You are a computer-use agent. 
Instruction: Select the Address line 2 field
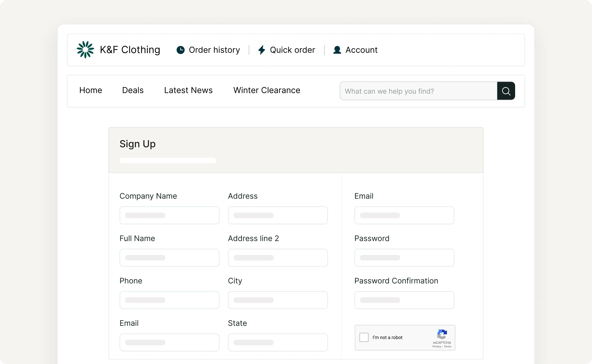[x=277, y=257]
